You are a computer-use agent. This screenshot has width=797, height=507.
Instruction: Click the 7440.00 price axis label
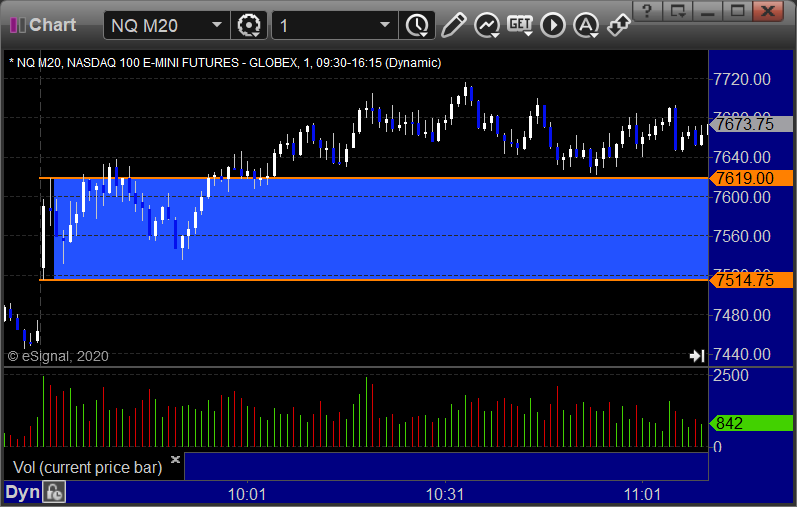tap(742, 354)
